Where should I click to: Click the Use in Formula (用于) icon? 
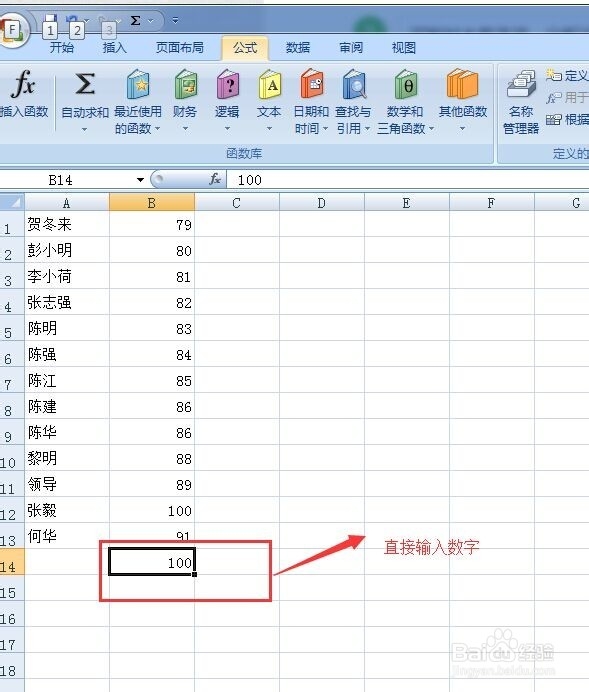coord(554,97)
